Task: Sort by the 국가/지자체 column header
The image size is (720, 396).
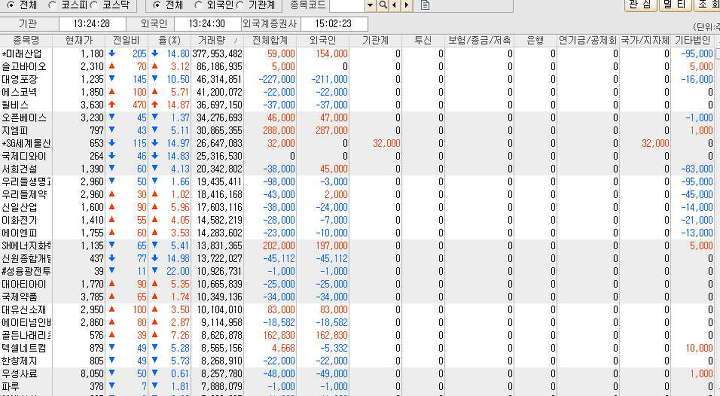Action: click(645, 40)
